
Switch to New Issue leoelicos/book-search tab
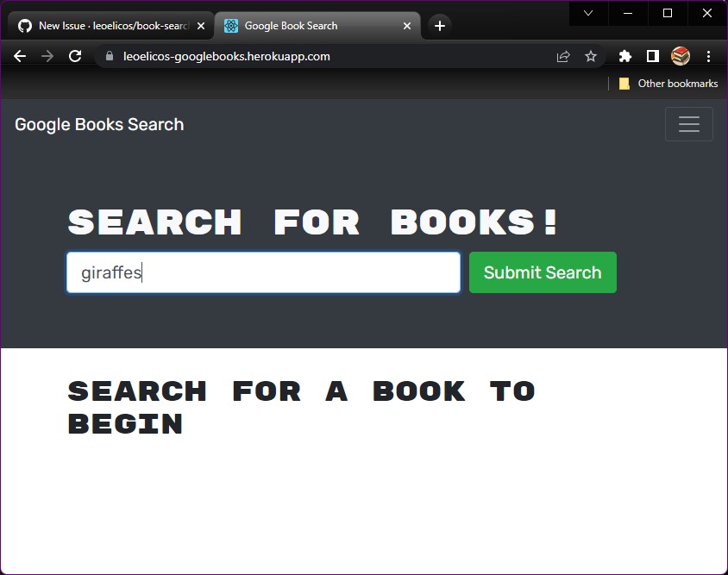[110, 26]
